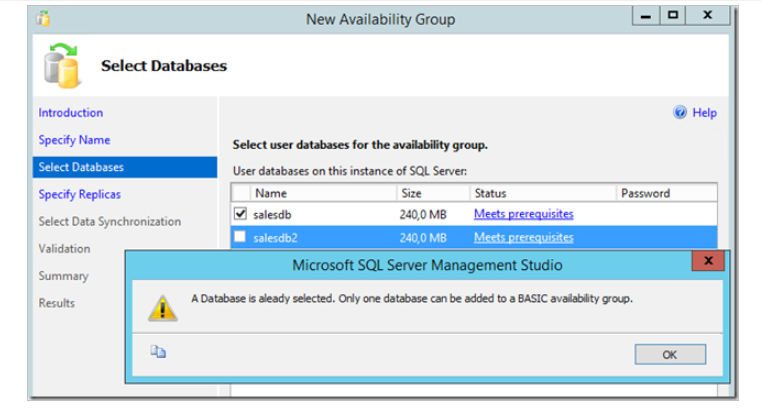This screenshot has width=761, height=408.
Task: Click Select Data Synchronization step
Action: (x=110, y=221)
